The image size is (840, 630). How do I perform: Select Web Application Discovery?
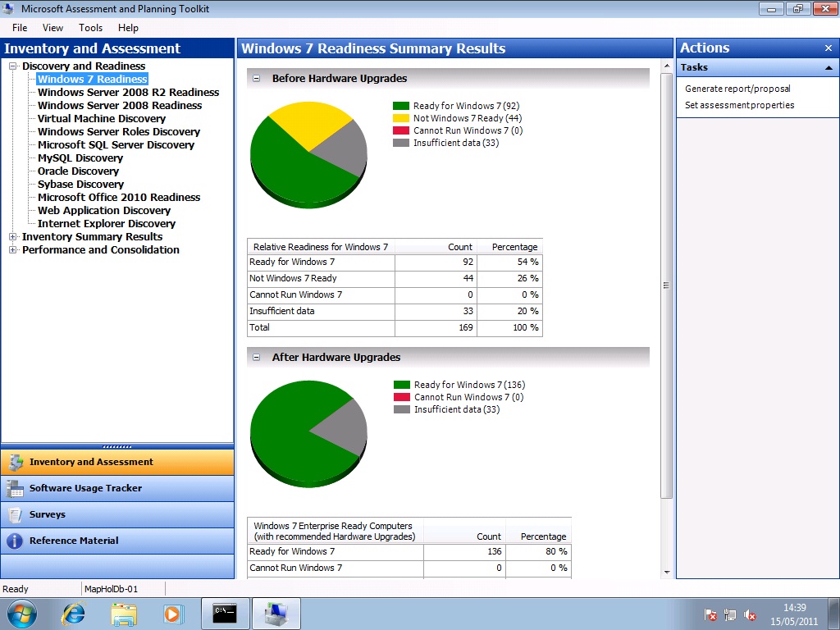click(x=104, y=211)
